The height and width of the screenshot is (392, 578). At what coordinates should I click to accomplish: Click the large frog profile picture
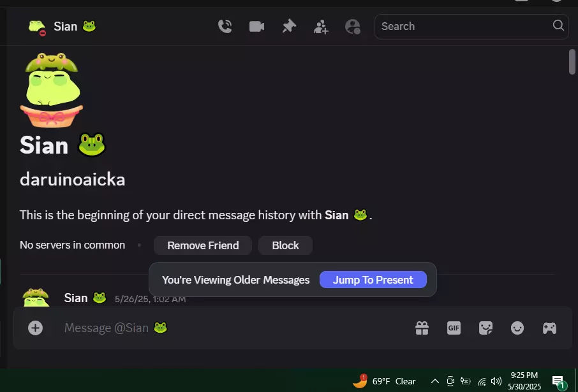coord(51,91)
